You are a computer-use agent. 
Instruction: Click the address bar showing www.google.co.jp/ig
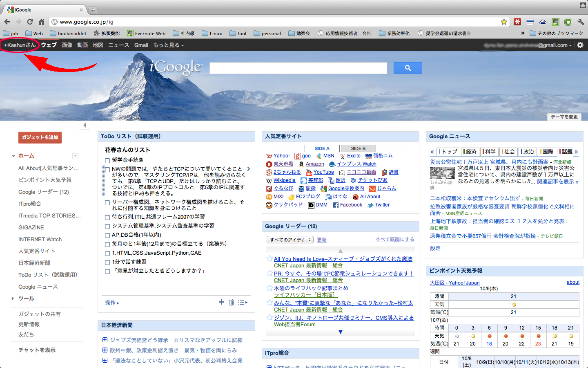(x=279, y=22)
